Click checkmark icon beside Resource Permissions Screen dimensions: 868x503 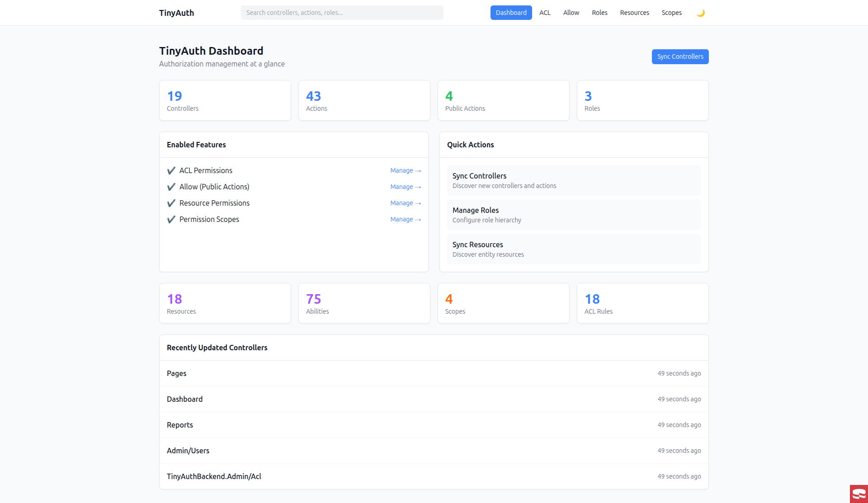(x=171, y=203)
